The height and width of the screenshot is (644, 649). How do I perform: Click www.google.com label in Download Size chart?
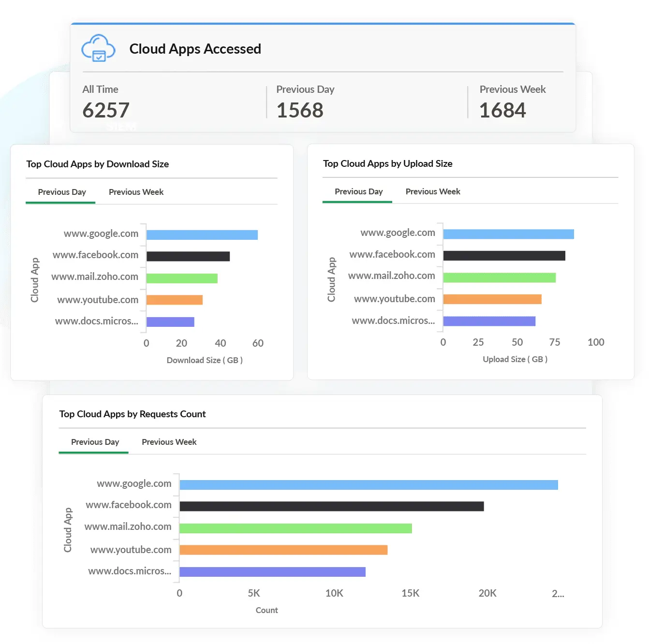[x=101, y=234]
